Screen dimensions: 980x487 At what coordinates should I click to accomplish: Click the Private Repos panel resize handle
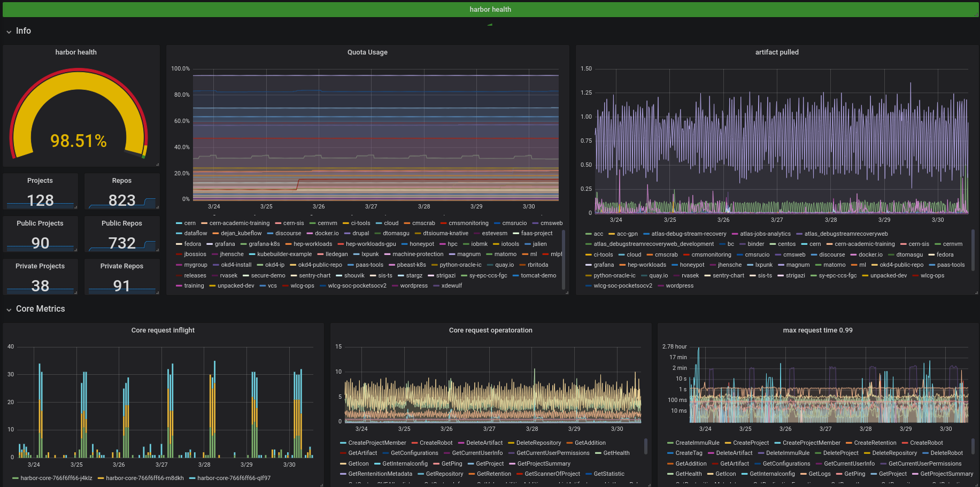157,292
